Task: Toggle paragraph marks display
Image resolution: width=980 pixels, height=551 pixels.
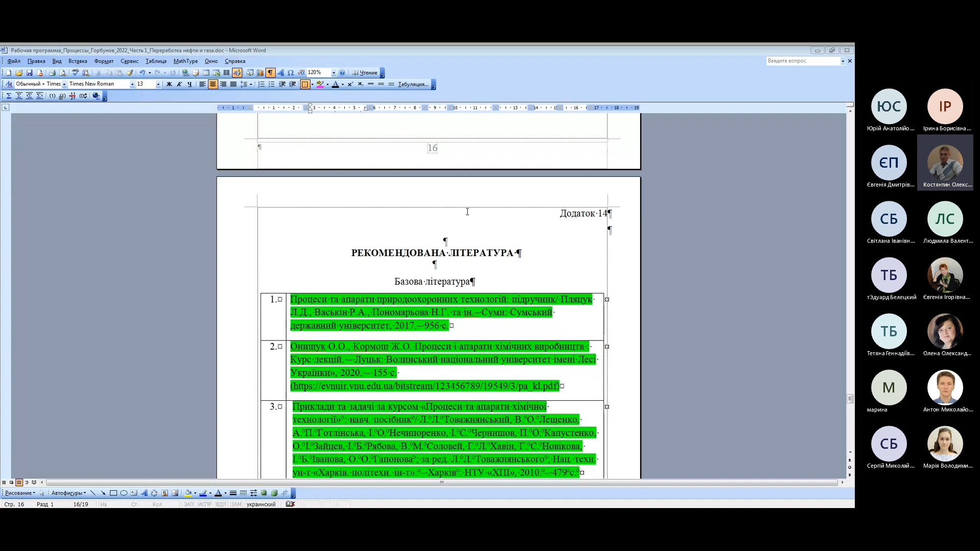Action: pos(270,73)
